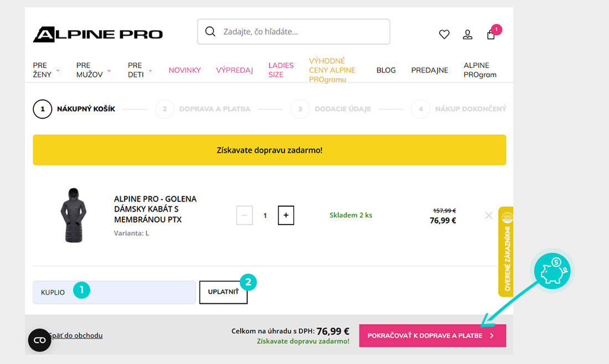
Task: Click the user account icon
Action: click(468, 34)
